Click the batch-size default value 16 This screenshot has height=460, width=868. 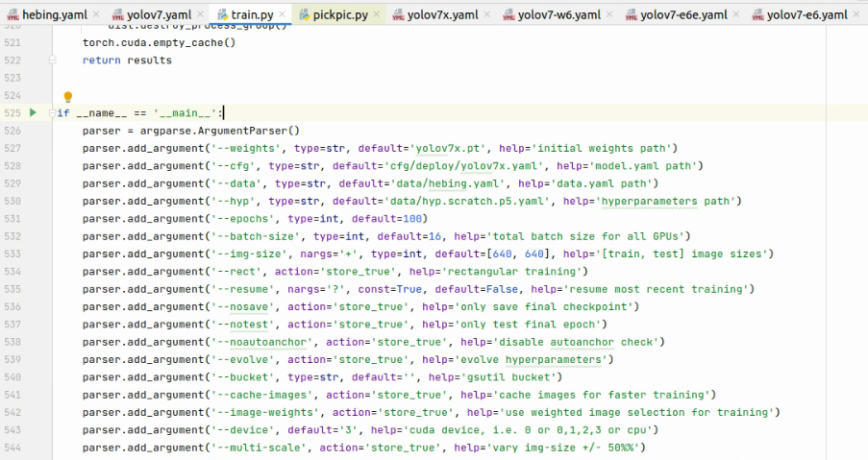pyautogui.click(x=435, y=236)
